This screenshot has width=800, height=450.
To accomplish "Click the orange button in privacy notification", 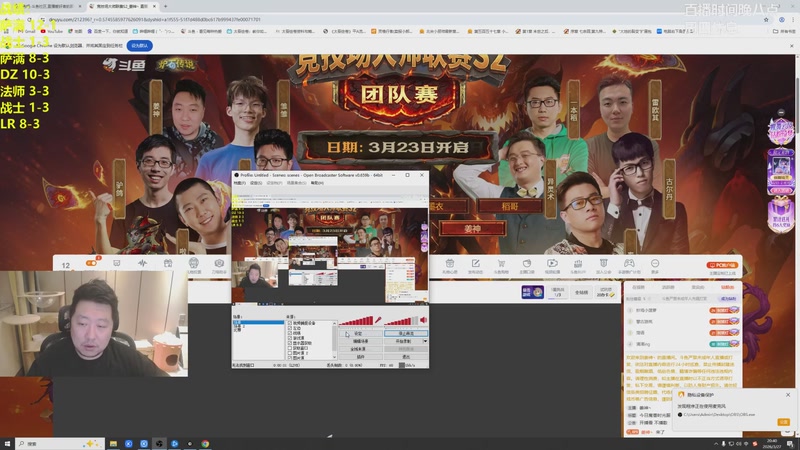I will tap(783, 422).
